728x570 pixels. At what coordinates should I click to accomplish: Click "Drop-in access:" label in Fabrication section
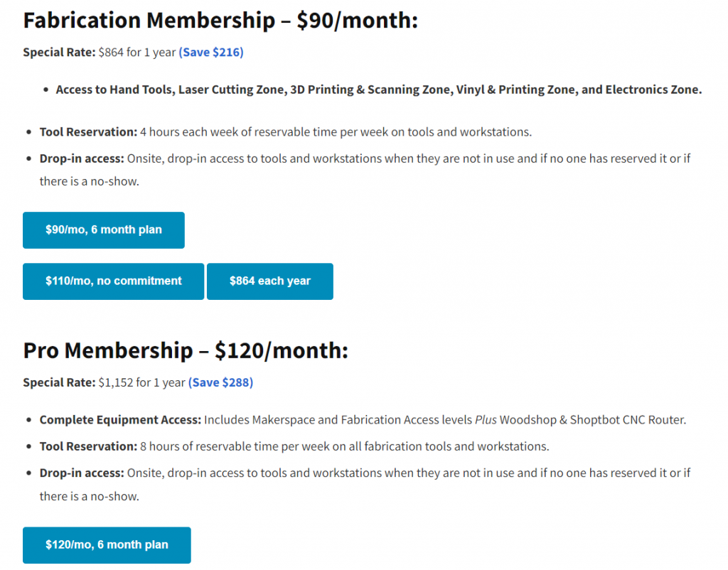[82, 158]
